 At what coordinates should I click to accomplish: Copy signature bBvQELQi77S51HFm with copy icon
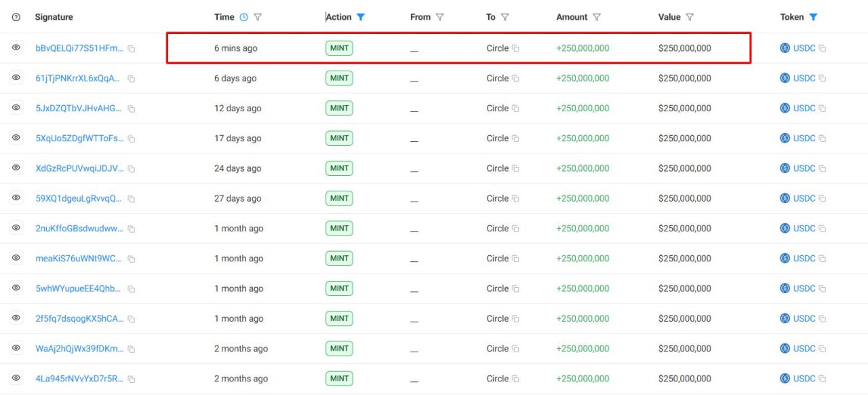coord(132,49)
